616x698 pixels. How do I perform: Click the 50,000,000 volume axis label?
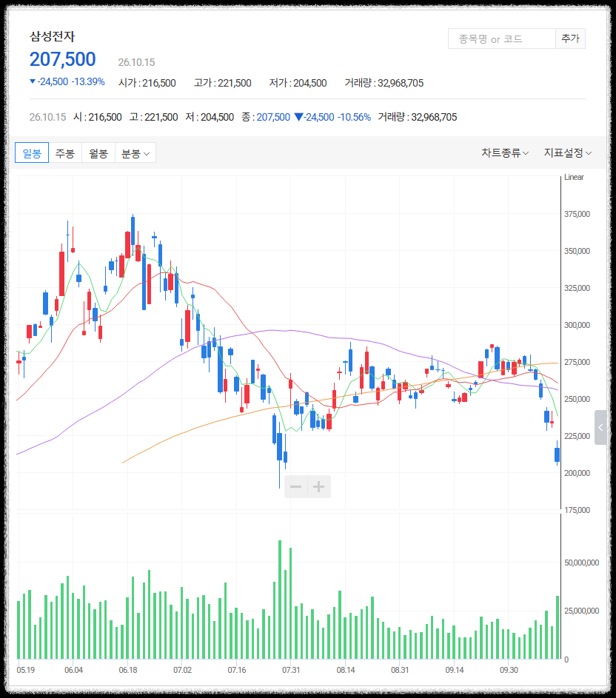point(581,563)
